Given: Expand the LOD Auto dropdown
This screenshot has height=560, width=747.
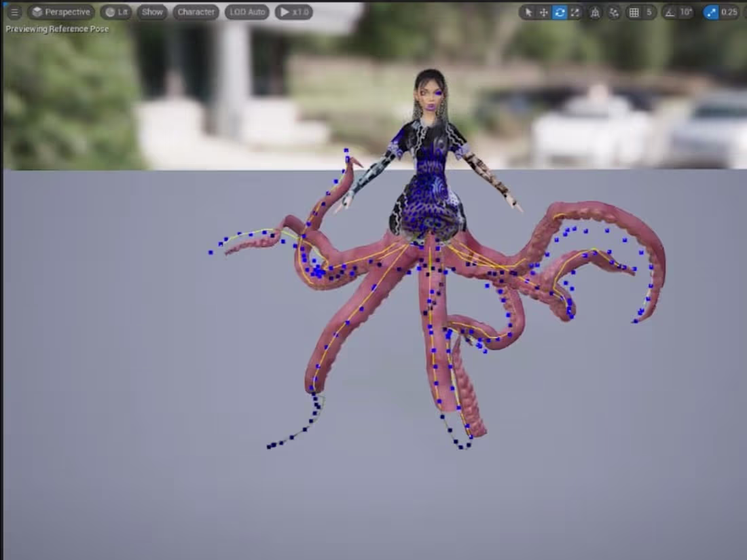Looking at the screenshot, I should [247, 12].
